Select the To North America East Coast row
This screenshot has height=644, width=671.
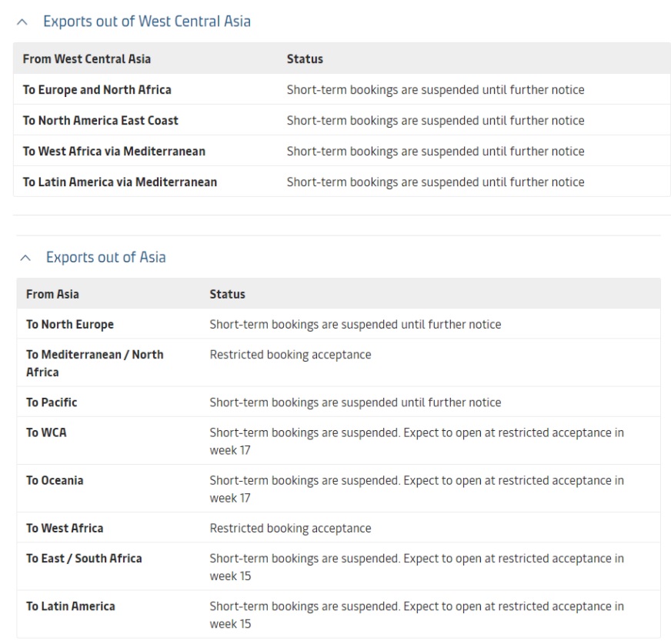[100, 121]
